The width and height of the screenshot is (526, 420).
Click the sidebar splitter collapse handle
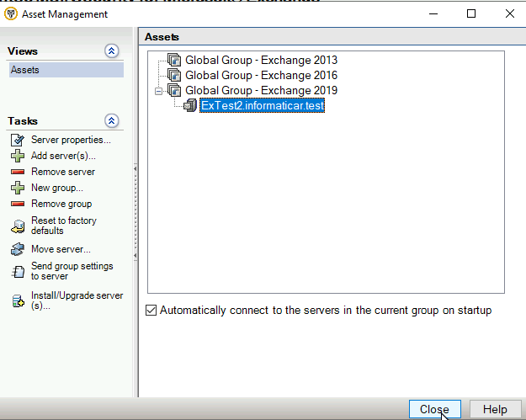pos(135,212)
